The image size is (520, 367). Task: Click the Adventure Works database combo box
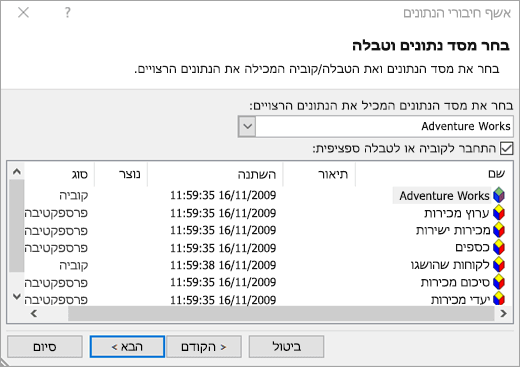376,126
